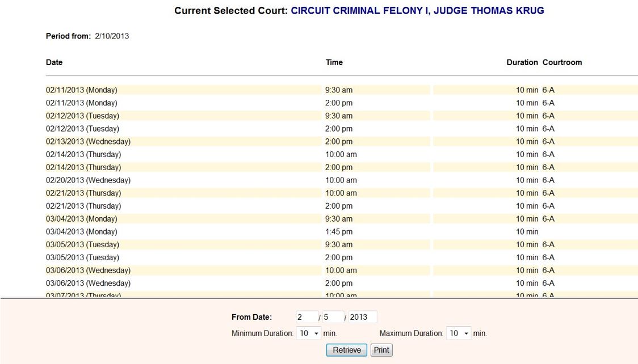638x364 pixels.
Task: Click the Time column header
Action: [x=334, y=62]
